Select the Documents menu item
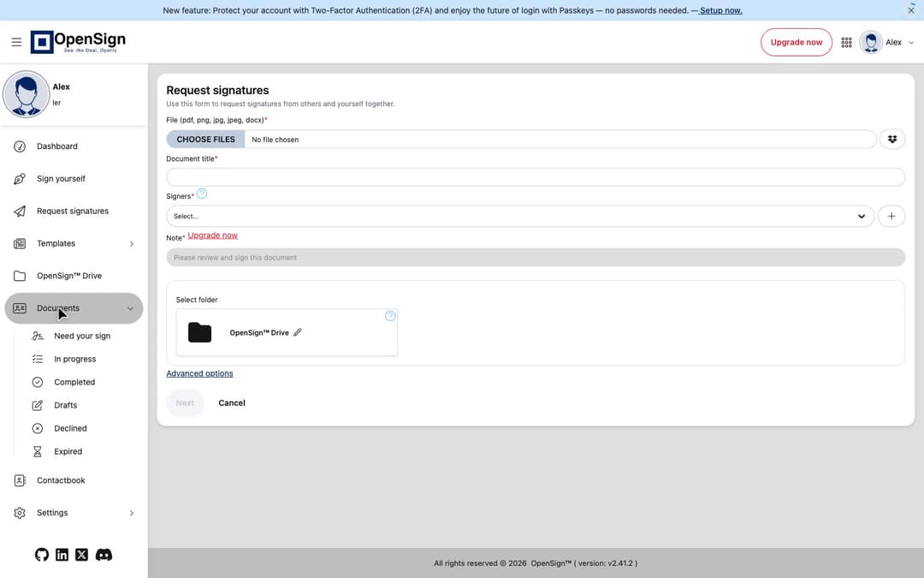 [74, 308]
